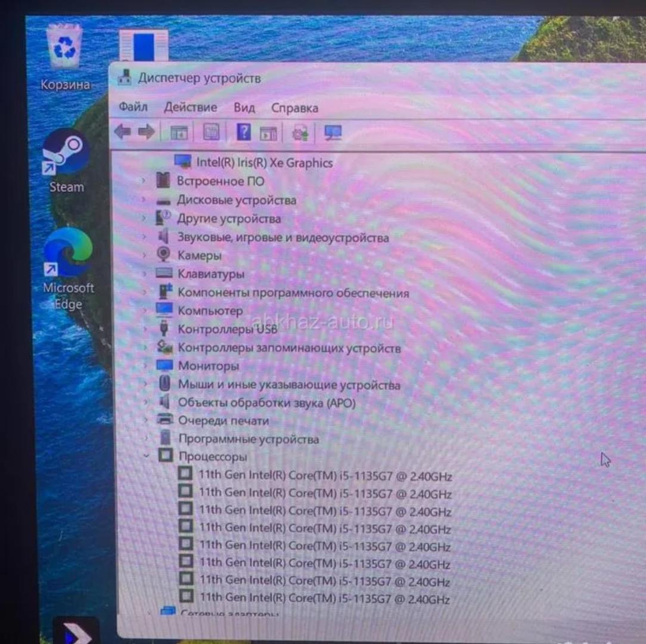
Task: Open the Steam desktop shortcut
Action: [x=66, y=153]
